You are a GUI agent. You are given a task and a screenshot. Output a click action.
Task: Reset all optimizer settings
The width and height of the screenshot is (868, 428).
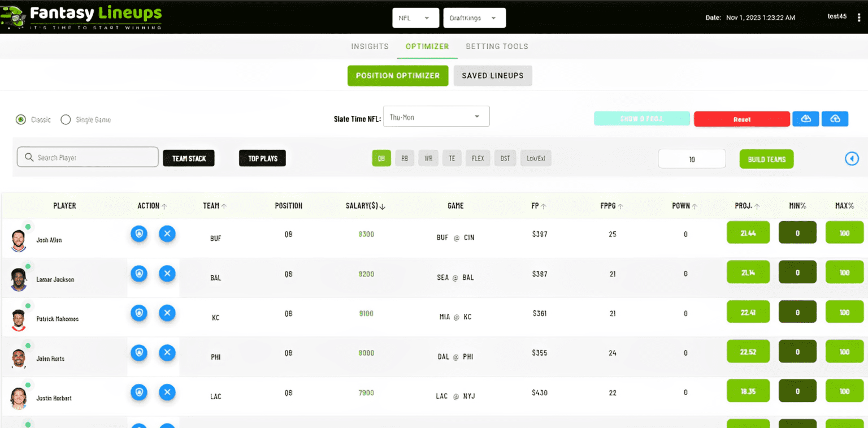(x=741, y=119)
